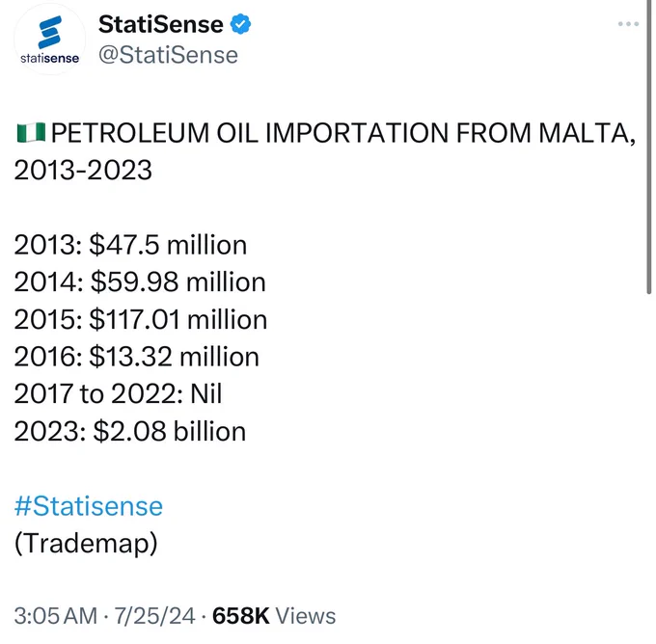Click the 2023: $2.08 billion line
This screenshot has height=644, width=656.
point(129,431)
